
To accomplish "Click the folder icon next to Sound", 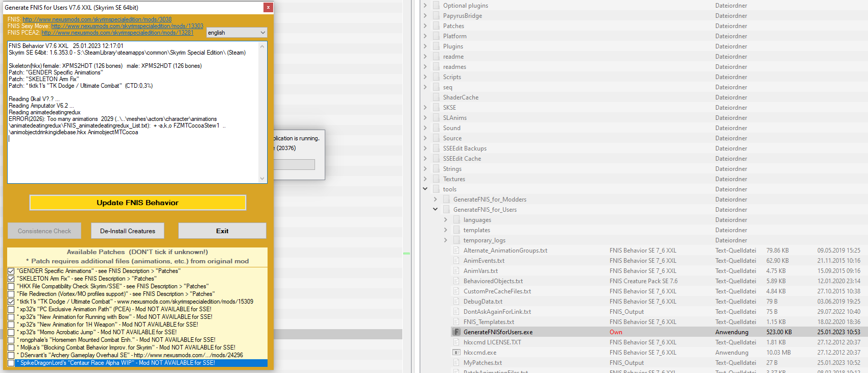I will pos(436,128).
